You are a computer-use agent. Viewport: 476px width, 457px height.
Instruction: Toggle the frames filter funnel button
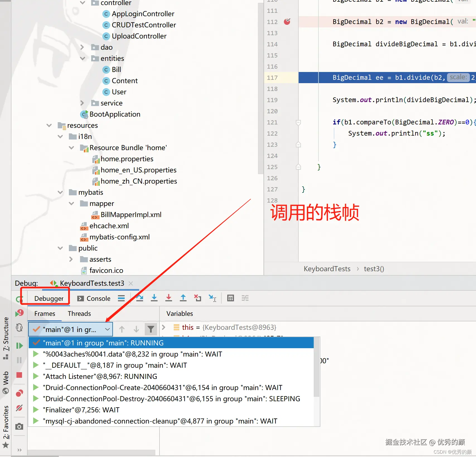(x=151, y=329)
